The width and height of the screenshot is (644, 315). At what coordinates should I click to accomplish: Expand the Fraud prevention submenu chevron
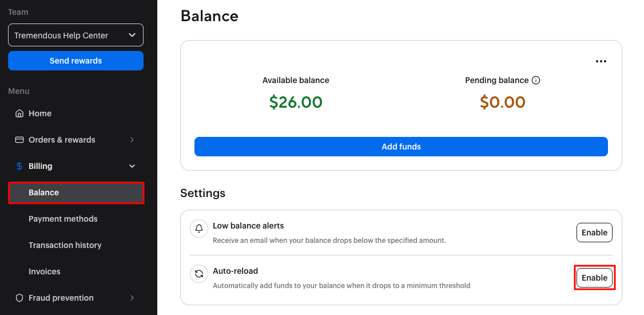tap(132, 298)
